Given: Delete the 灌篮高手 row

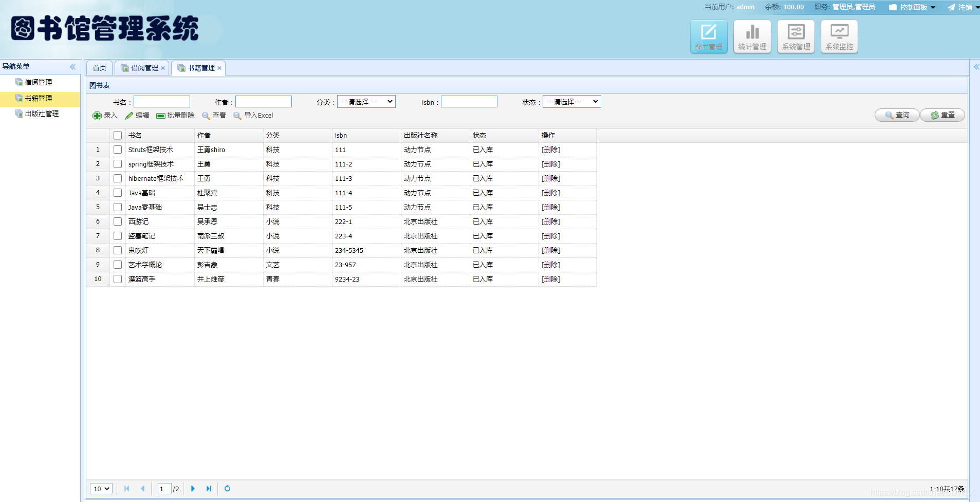Looking at the screenshot, I should tap(551, 279).
